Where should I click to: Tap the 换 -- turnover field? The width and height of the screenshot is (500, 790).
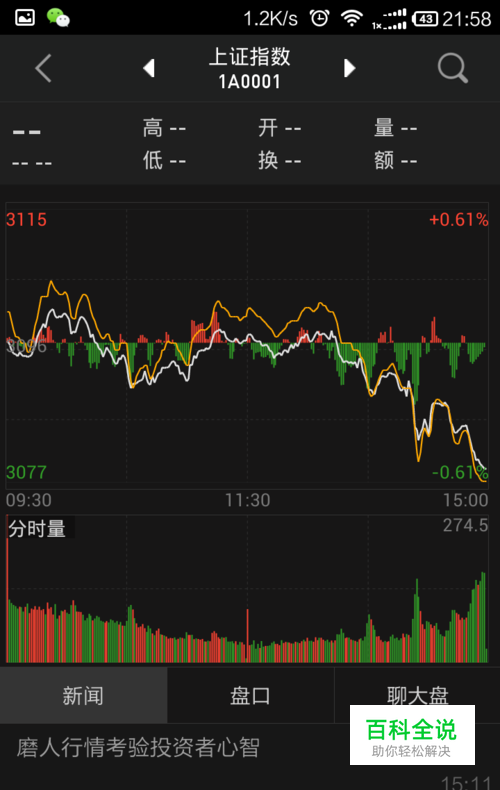click(280, 161)
